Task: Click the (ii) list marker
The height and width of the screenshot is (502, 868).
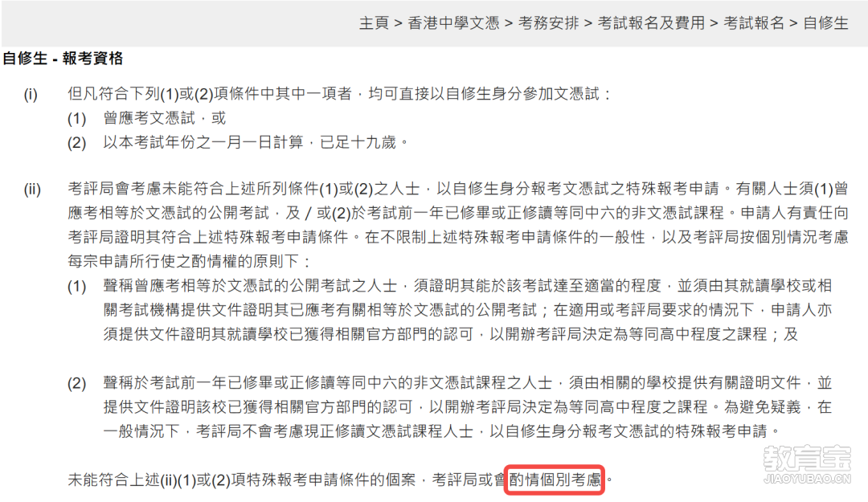Action: (x=32, y=190)
